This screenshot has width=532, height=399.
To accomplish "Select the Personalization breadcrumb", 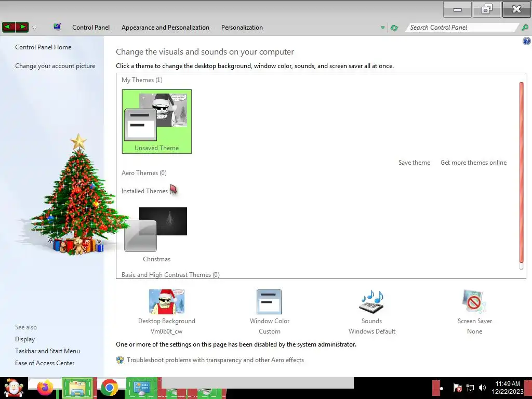I will point(242,28).
